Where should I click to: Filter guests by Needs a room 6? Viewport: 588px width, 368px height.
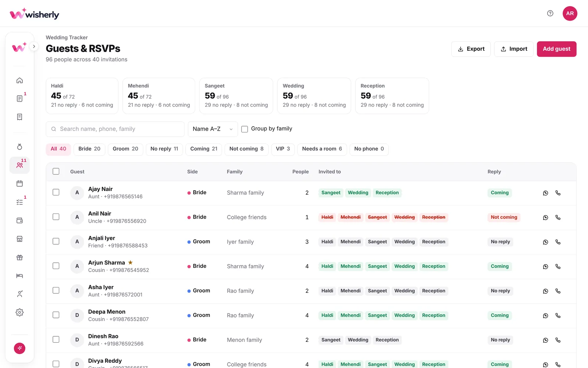pos(322,149)
